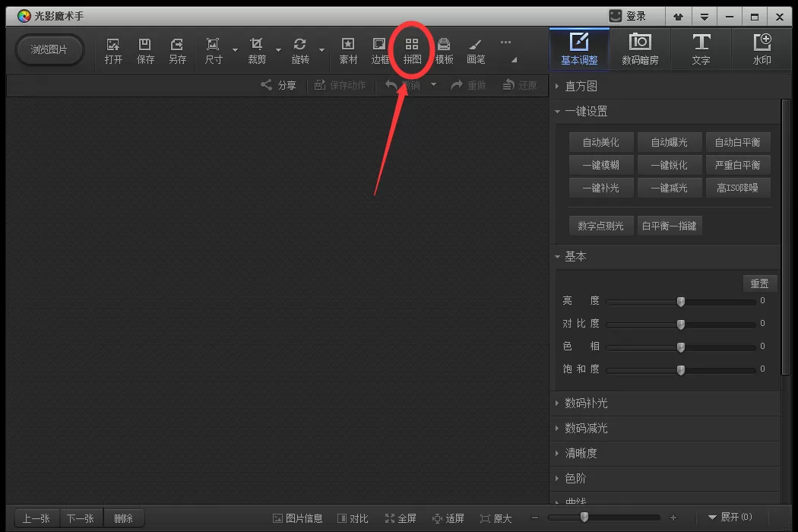Click the 对比度 contrast slider handle

coord(681,325)
